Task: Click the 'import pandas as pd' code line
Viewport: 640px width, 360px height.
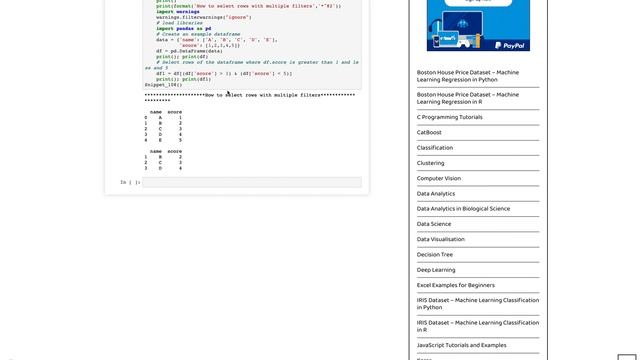Action: [x=183, y=29]
